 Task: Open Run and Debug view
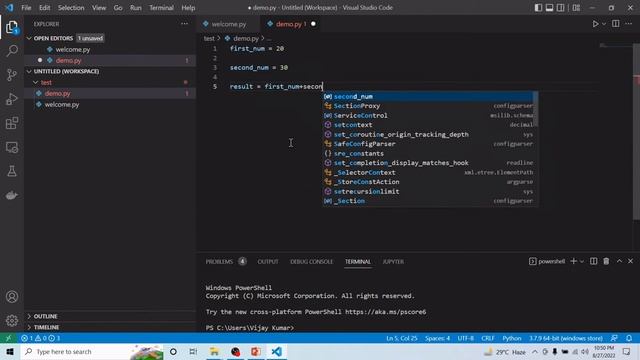coord(12,99)
